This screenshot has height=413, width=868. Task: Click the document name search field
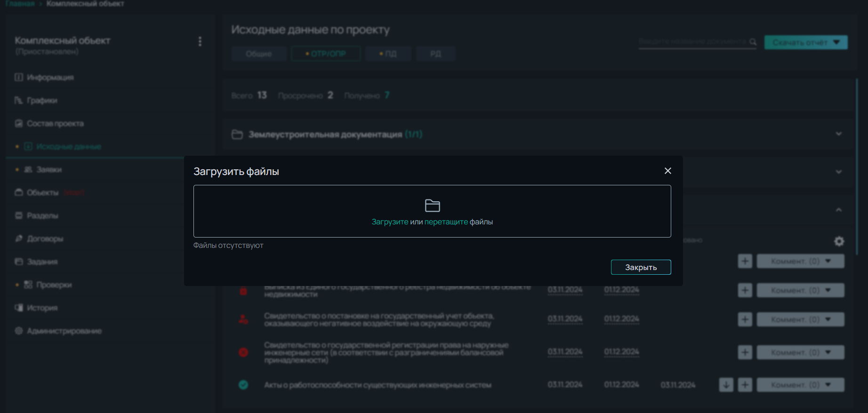tap(691, 42)
